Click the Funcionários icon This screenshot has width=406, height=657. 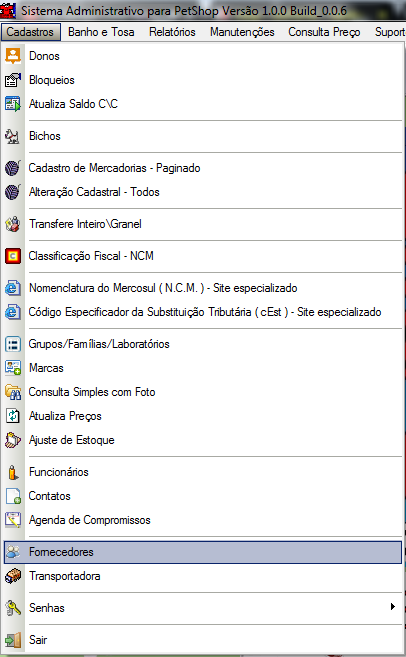point(13,472)
